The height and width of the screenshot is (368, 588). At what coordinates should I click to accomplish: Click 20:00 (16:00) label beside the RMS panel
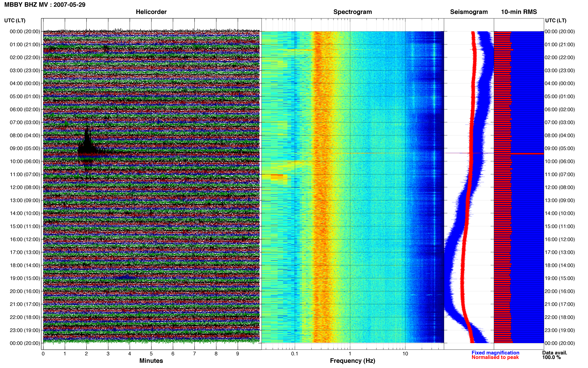pos(560,291)
